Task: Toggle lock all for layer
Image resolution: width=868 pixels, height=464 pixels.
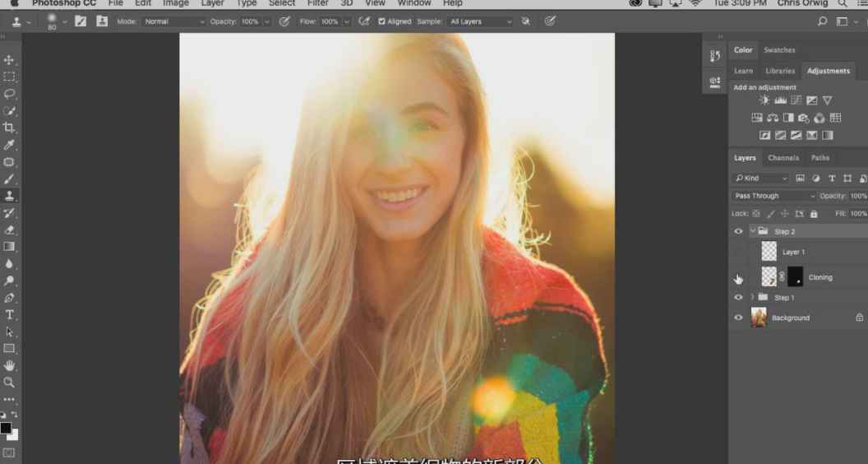Action: pos(814,213)
